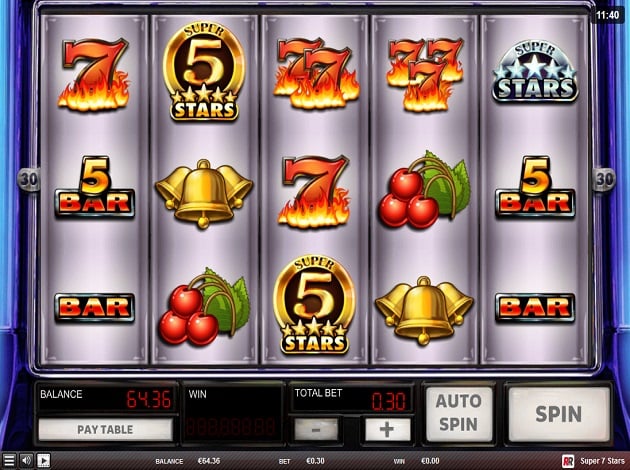Image resolution: width=630 pixels, height=470 pixels.
Task: Click the play arrow icon in bottom bar
Action: pyautogui.click(x=43, y=460)
